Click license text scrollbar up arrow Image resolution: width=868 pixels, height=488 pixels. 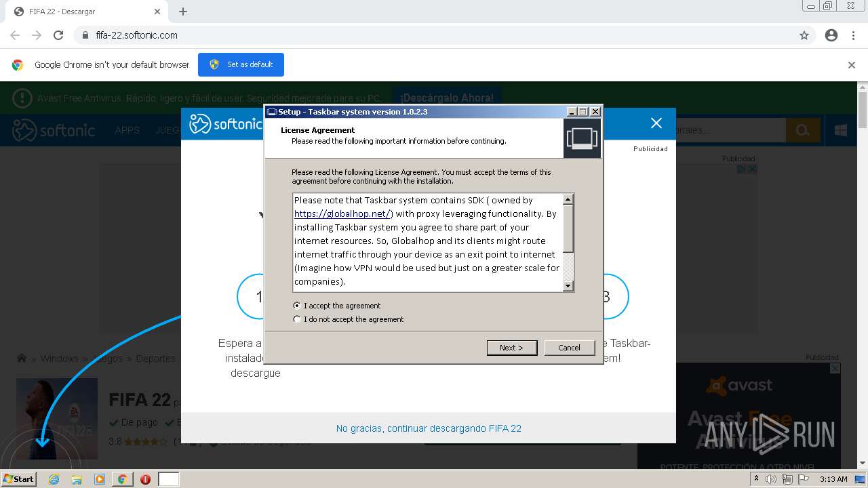[568, 199]
